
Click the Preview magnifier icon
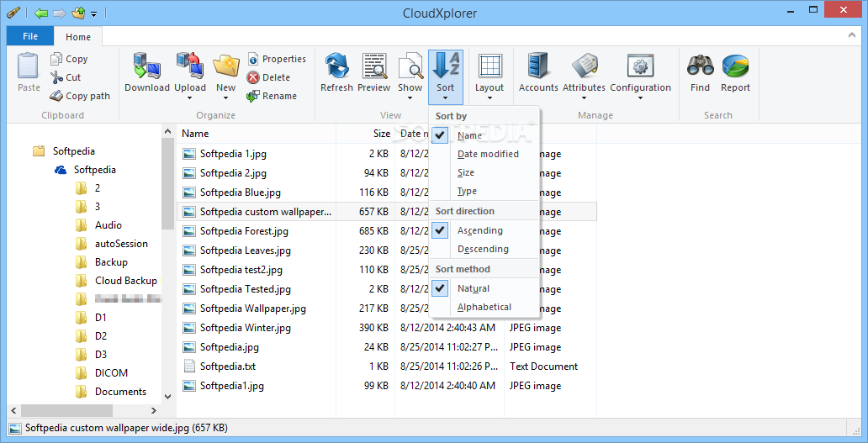tap(374, 66)
